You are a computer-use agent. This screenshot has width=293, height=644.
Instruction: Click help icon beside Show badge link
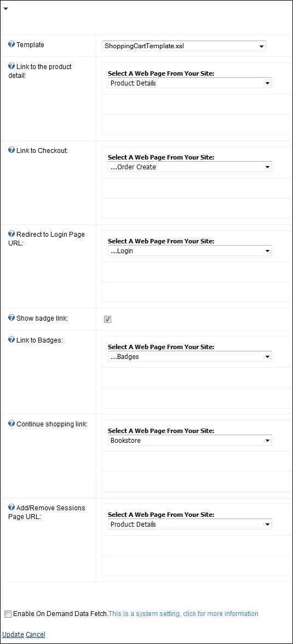point(12,317)
